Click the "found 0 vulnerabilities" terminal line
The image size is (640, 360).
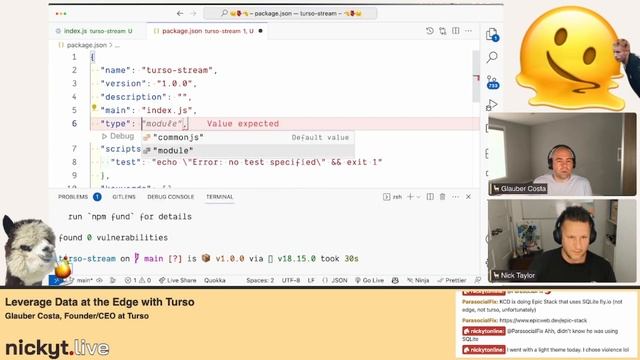(x=113, y=238)
